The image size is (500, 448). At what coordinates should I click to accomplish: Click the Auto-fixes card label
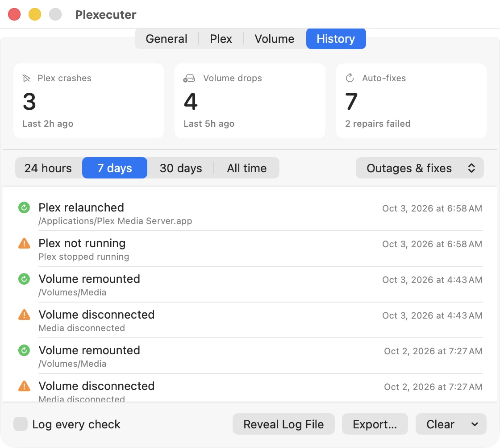[x=384, y=78]
